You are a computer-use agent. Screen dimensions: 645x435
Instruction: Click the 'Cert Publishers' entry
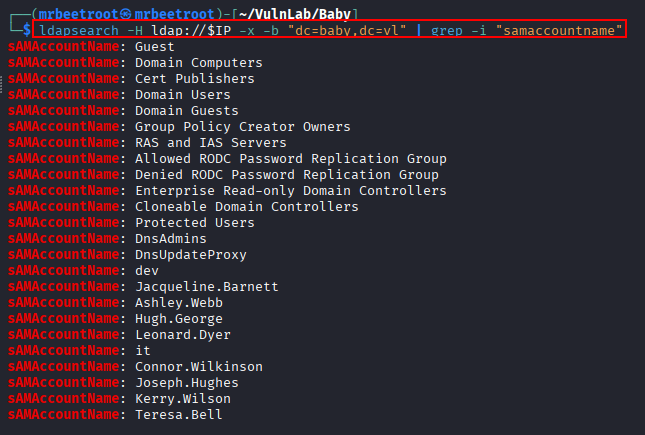[x=195, y=79]
